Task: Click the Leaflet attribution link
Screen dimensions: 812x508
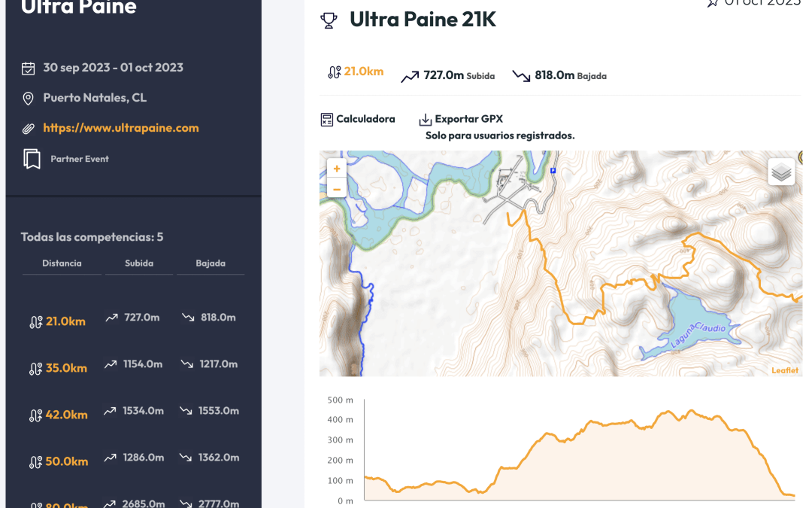Action: pos(785,370)
